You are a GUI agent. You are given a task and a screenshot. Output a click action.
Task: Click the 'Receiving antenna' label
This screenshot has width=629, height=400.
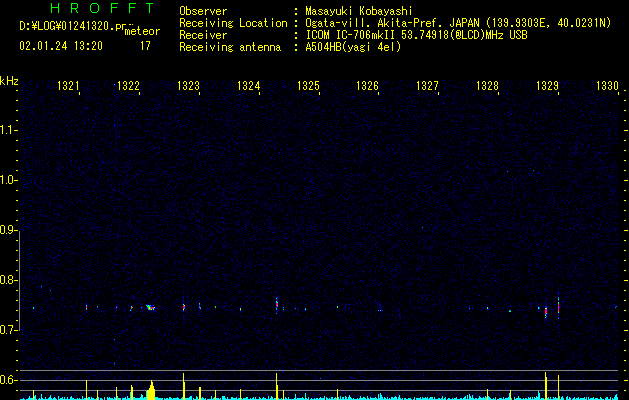(230, 47)
